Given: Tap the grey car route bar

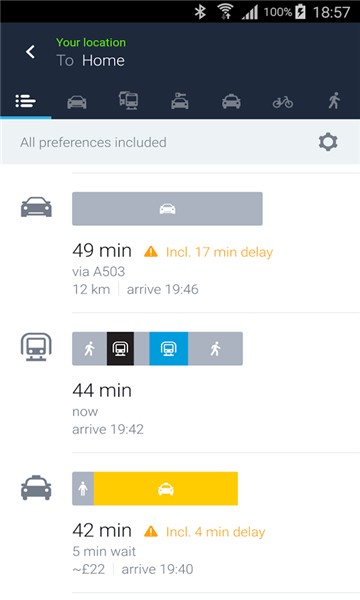Looking at the screenshot, I should click(167, 209).
